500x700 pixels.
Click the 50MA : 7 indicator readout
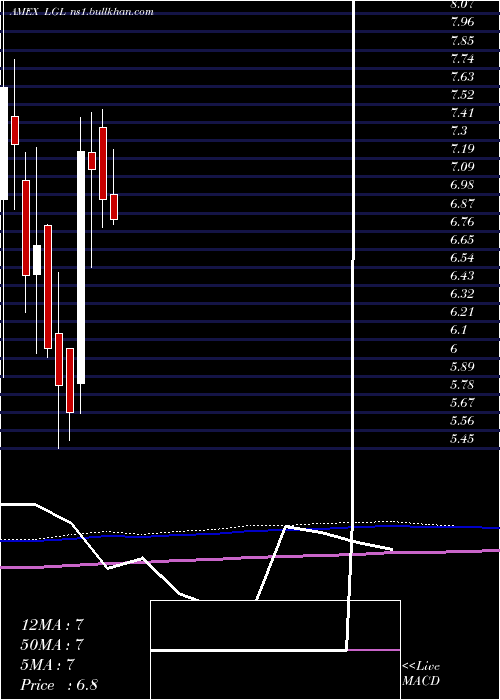pos(53,645)
